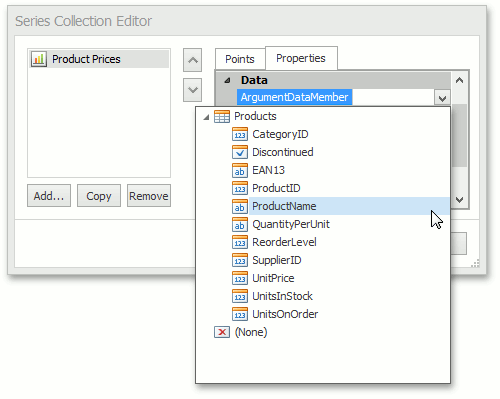Choose ProductID field
Image resolution: width=500 pixels, height=399 pixels.
276,188
